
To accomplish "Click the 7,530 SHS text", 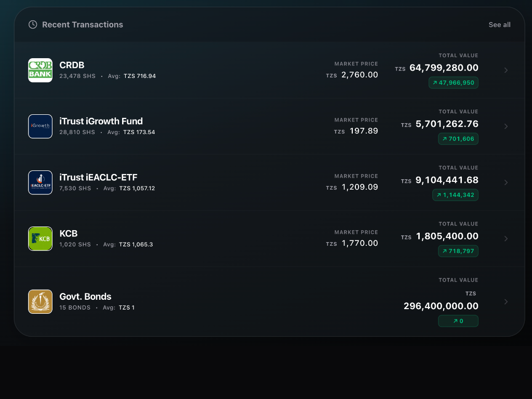I will [x=75, y=188].
